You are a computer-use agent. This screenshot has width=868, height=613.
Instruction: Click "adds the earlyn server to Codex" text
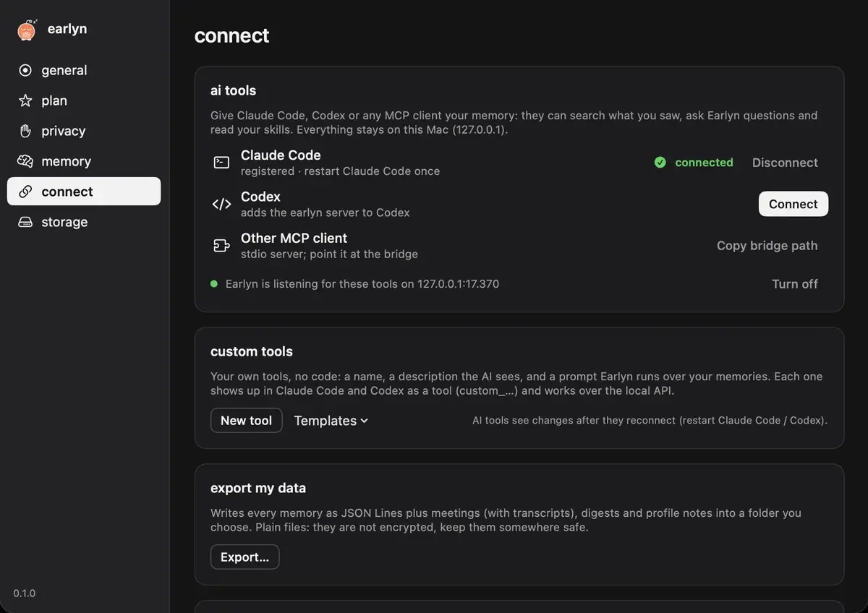[x=325, y=213]
